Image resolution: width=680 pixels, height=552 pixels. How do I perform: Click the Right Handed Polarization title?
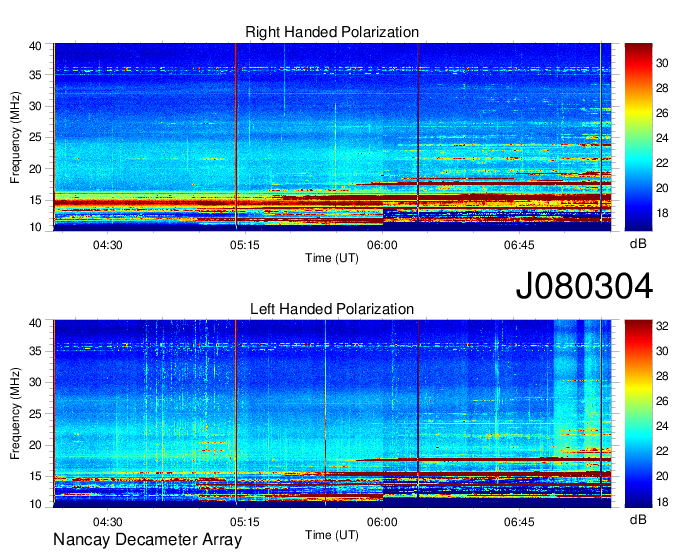[x=332, y=32]
